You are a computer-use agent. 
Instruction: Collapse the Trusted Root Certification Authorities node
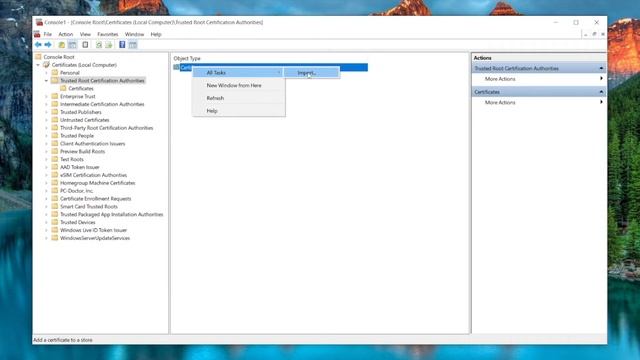[46, 81]
